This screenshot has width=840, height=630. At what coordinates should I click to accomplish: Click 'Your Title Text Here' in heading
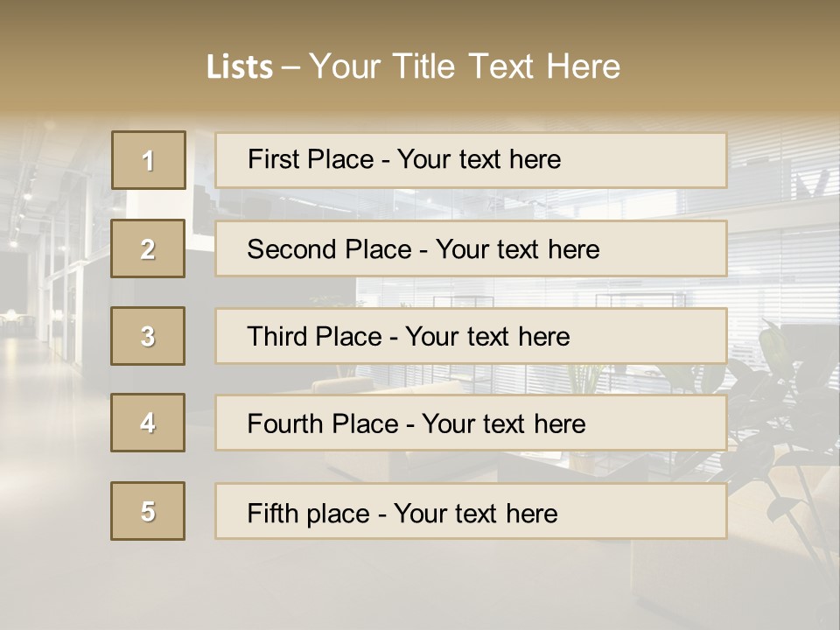tap(465, 66)
